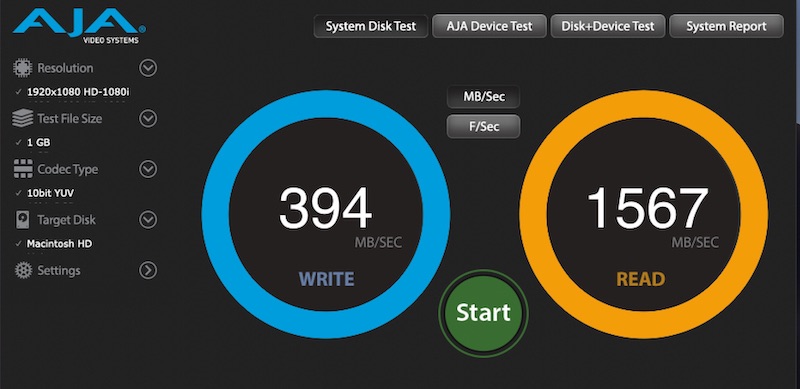This screenshot has width=800, height=389.
Task: Click the 1567 read speed value
Action: 648,208
